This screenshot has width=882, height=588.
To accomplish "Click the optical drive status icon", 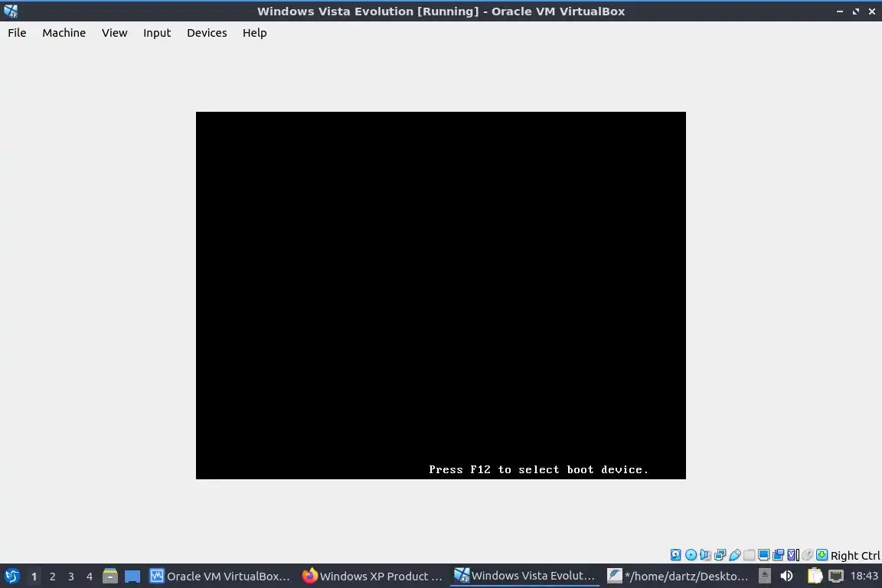I will point(691,555).
